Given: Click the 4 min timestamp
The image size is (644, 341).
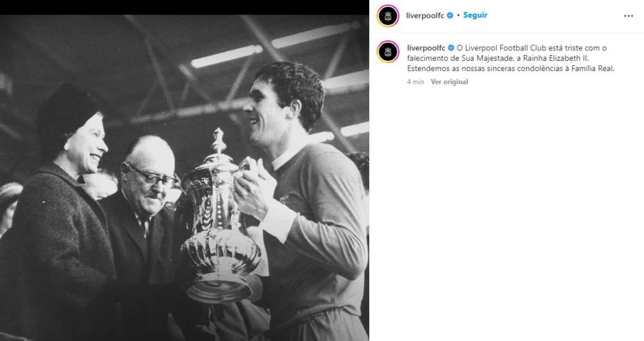Looking at the screenshot, I should pyautogui.click(x=415, y=82).
